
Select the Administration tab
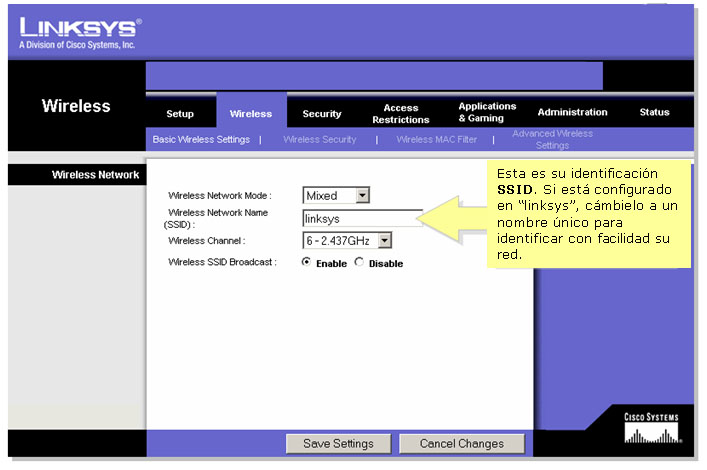(x=572, y=112)
